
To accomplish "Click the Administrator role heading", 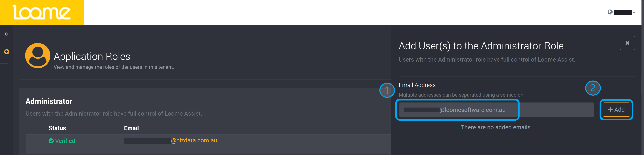I will click(x=49, y=101).
